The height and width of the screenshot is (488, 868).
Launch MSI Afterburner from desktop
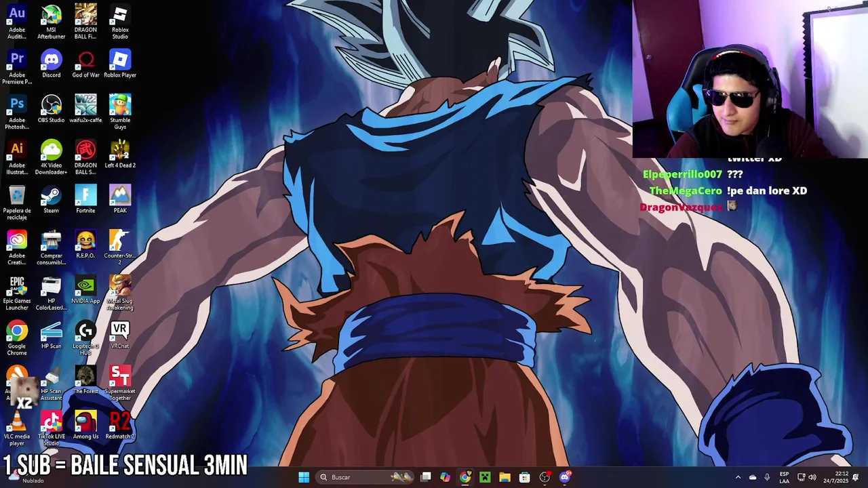pos(51,22)
